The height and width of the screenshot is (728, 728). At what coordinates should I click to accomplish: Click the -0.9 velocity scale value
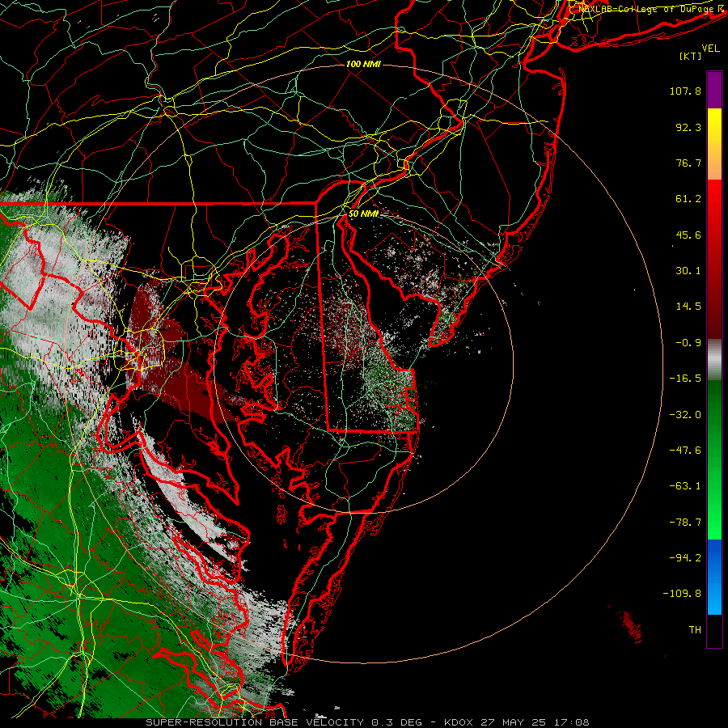688,343
